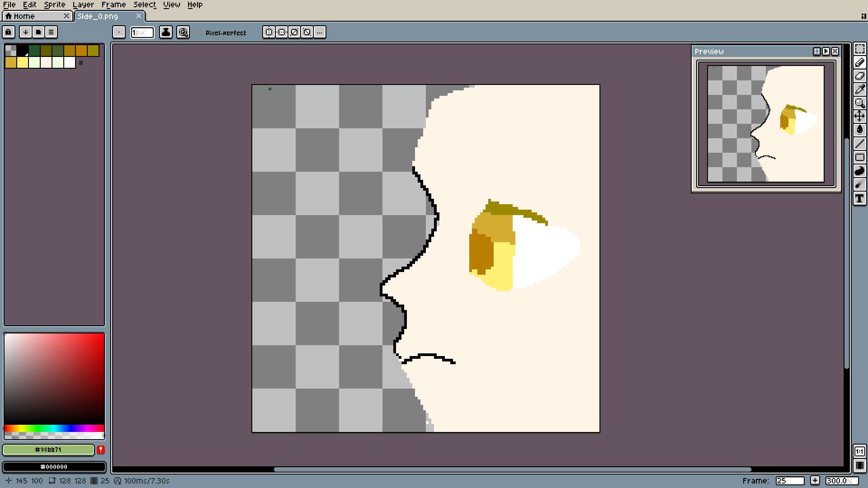Click the background color #000000 button

coord(54,467)
